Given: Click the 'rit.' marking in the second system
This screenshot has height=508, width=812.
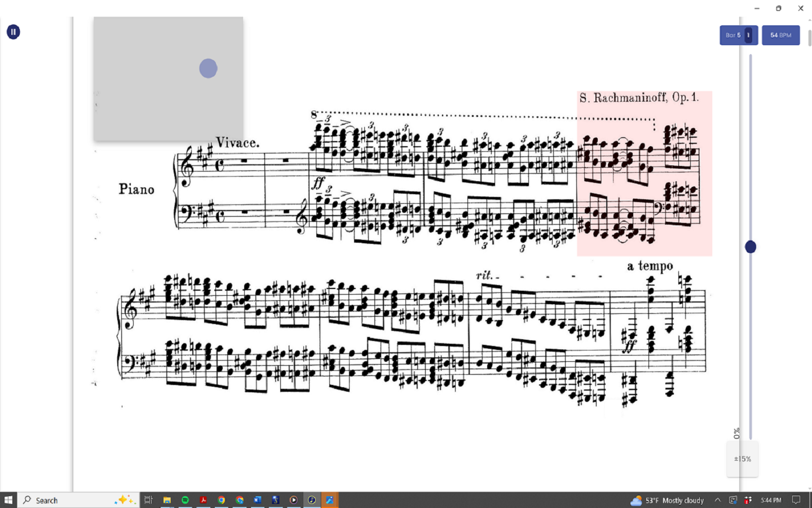Looking at the screenshot, I should [485, 275].
